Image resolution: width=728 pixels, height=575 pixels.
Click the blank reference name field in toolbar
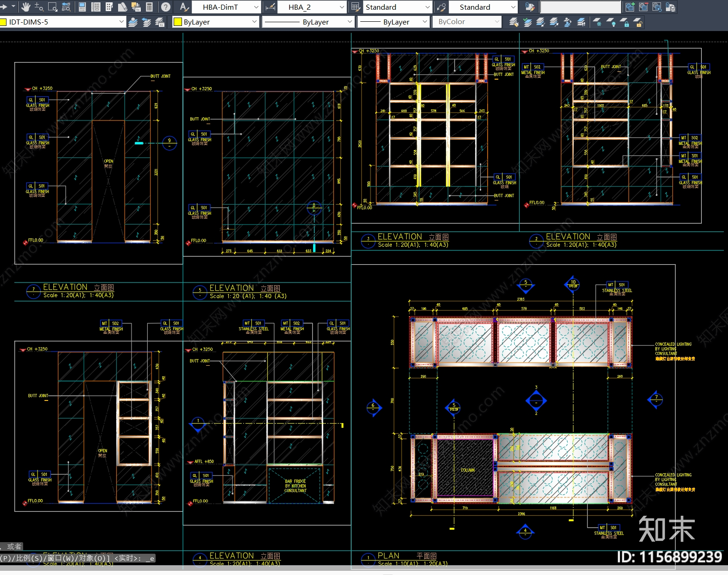click(580, 7)
